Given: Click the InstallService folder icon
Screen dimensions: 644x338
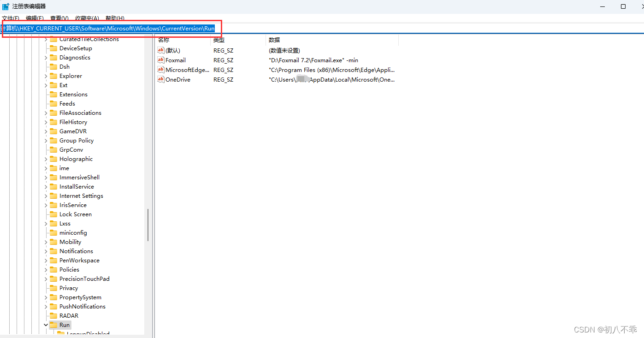Looking at the screenshot, I should pos(53,187).
